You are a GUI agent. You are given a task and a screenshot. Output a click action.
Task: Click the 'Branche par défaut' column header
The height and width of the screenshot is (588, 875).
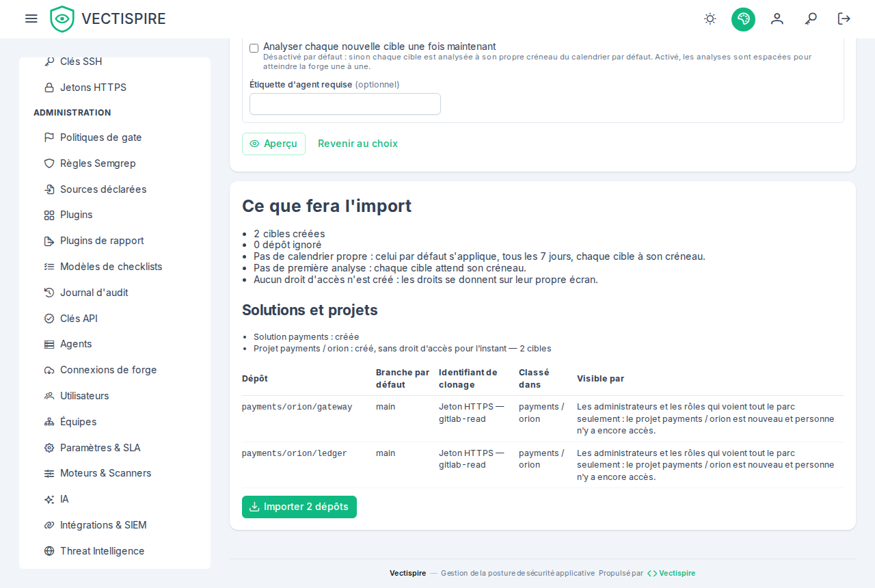pyautogui.click(x=403, y=379)
